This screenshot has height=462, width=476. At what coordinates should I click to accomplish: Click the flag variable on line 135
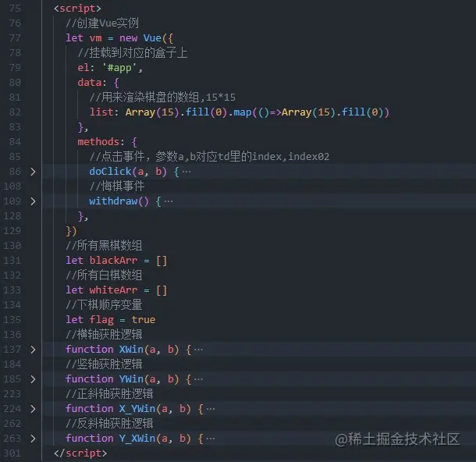(101, 320)
